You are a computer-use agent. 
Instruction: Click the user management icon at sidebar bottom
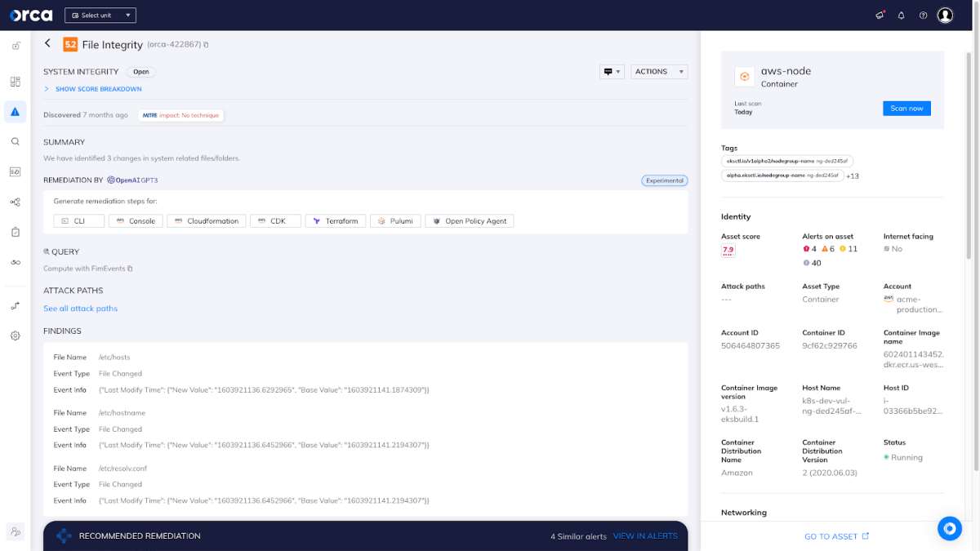pyautogui.click(x=16, y=531)
